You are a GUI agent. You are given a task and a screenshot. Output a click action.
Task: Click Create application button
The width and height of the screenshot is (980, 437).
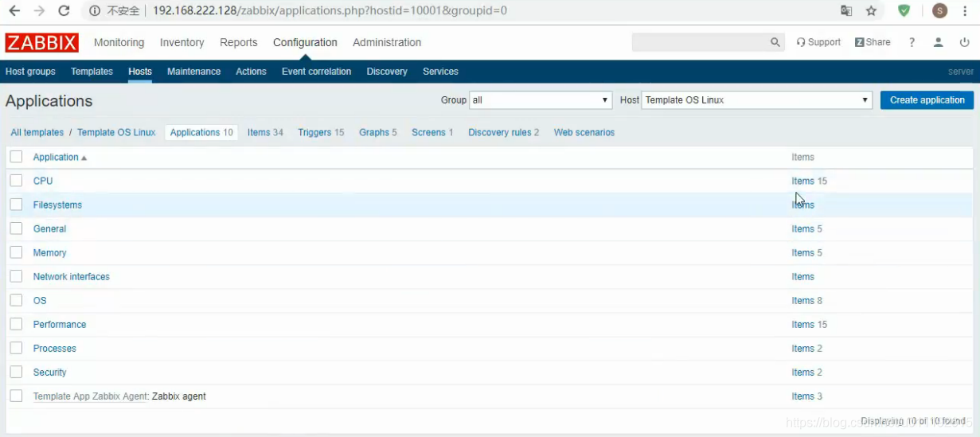point(927,100)
